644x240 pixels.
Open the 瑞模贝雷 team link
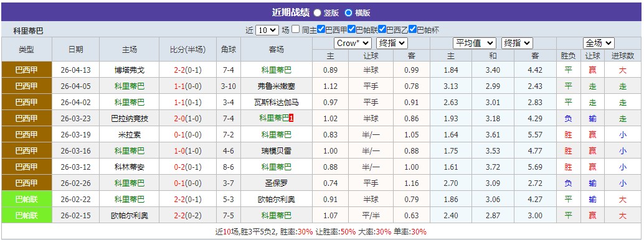pos(277,151)
